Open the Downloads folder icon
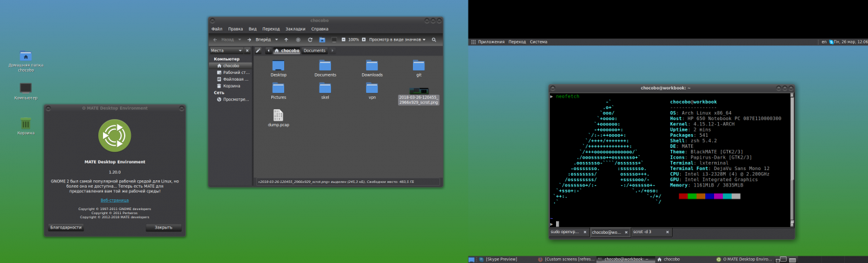Image resolution: width=868 pixels, height=263 pixels. 372,65
